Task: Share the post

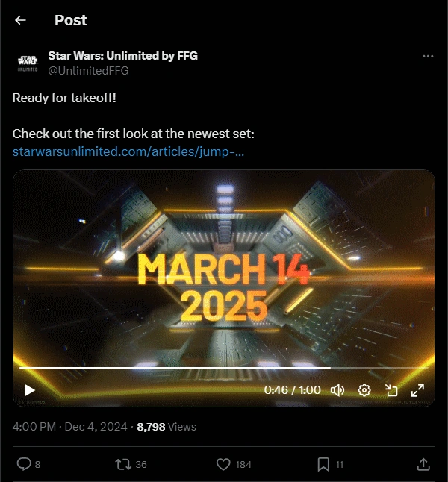Action: click(423, 464)
